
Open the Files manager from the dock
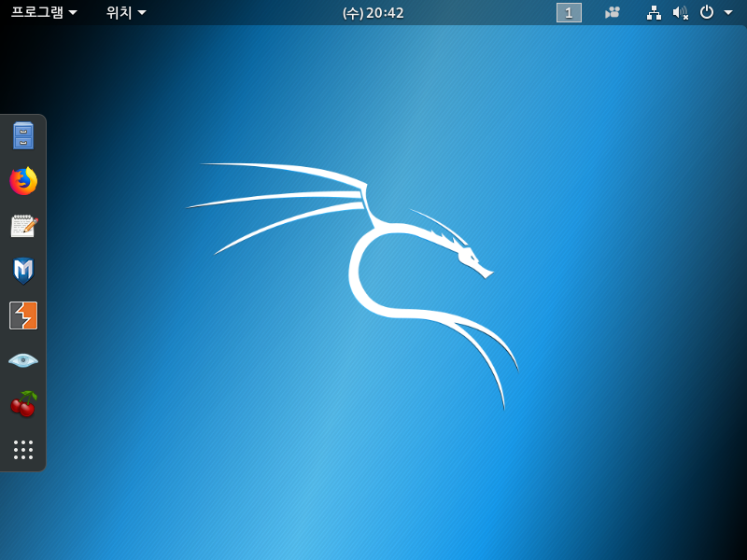(23, 136)
